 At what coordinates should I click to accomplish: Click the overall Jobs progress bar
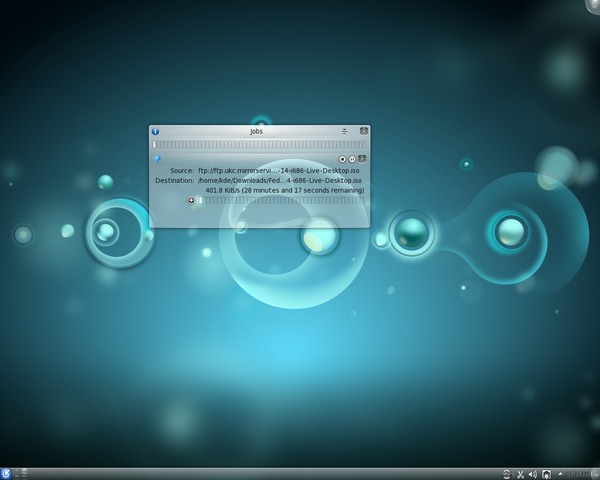(260, 144)
